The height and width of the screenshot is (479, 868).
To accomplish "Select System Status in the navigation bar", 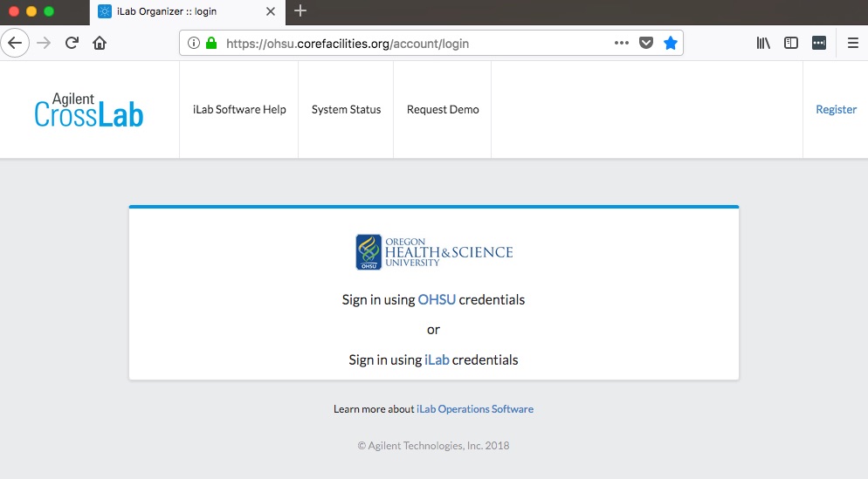I will [x=346, y=110].
